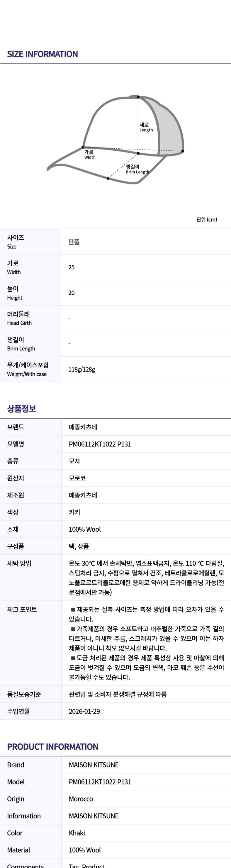
Task: Select the 단품 size cell
Action: click(x=74, y=242)
